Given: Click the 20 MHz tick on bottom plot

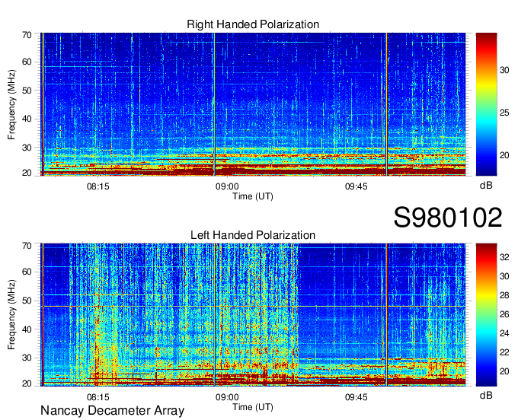Looking at the screenshot, I should click(x=27, y=383).
